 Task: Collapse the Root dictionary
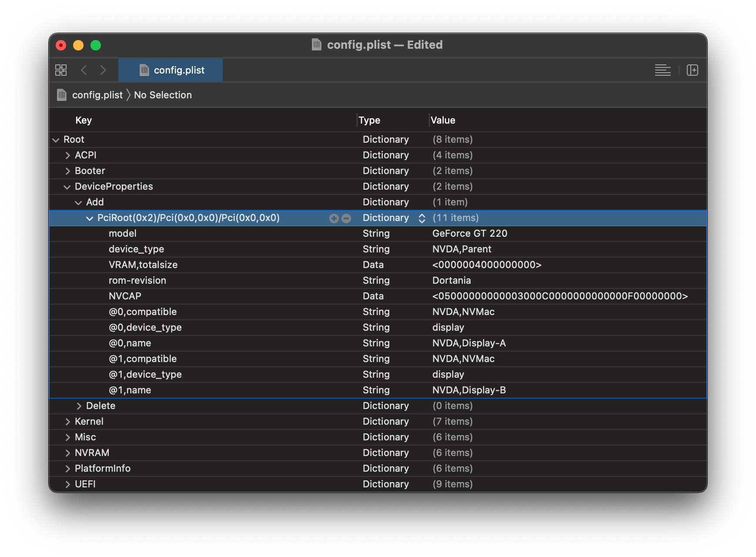click(x=56, y=140)
